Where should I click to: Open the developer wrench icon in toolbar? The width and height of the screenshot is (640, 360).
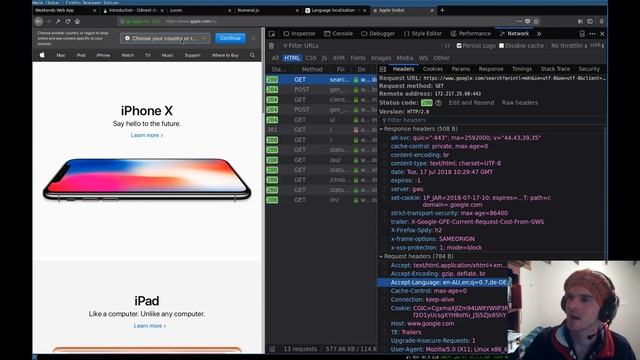pos(58,21)
